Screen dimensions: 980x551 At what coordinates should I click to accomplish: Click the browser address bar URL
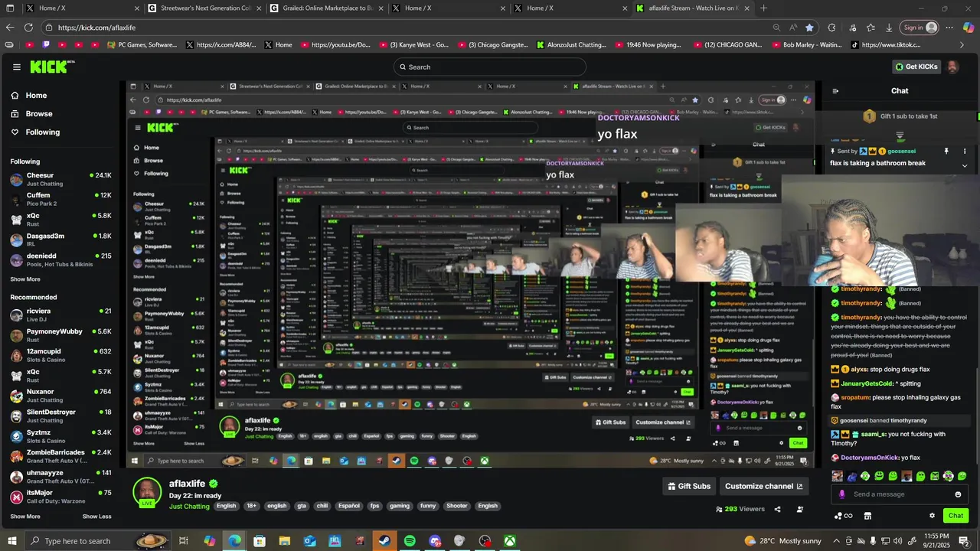(x=96, y=28)
